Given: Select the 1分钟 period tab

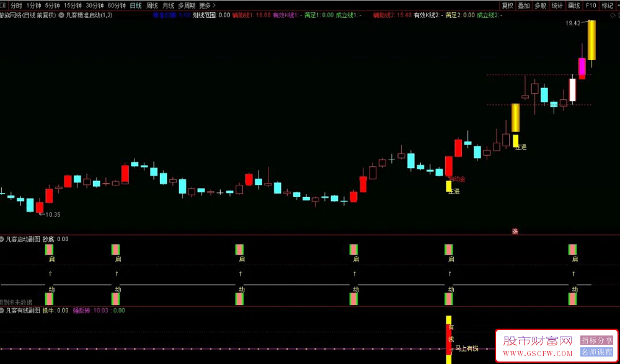Looking at the screenshot, I should tap(33, 6).
